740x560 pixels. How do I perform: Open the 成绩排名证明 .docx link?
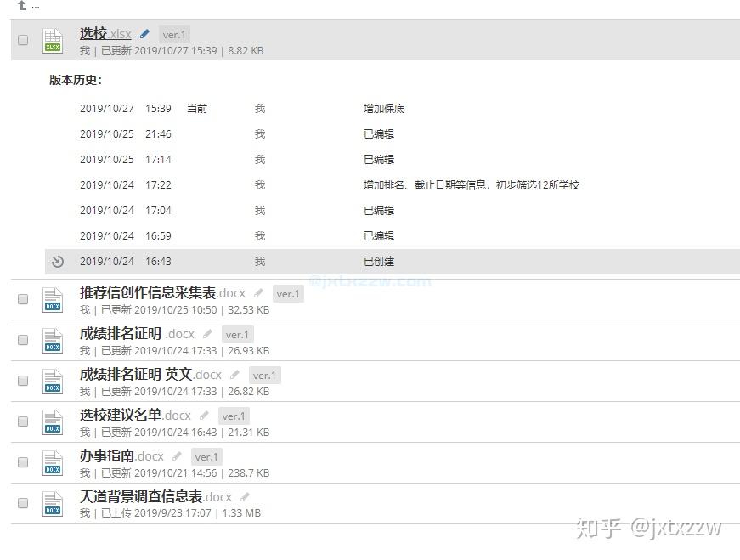click(137, 333)
